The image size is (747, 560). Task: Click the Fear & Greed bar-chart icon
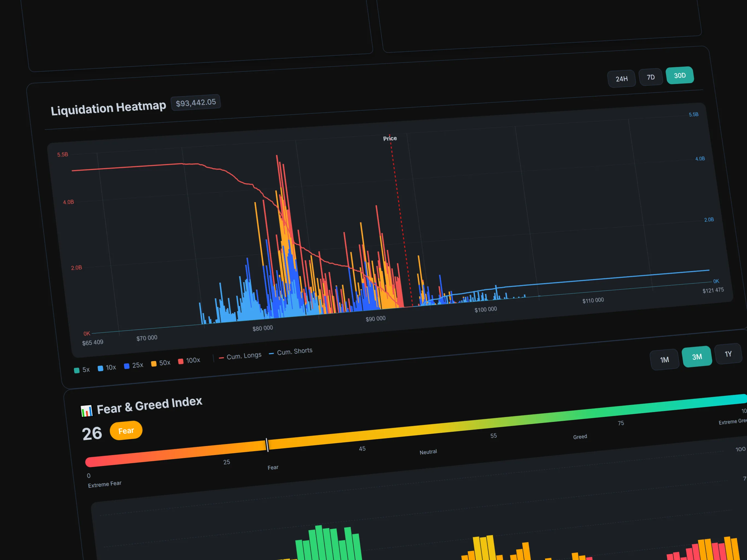click(x=87, y=411)
